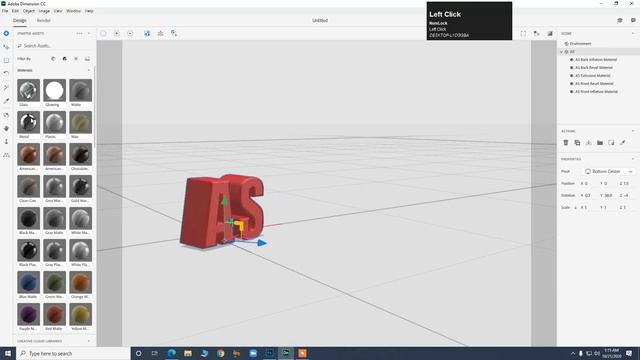Screen dimensions: 640x360
Task: Click the Search Assets field
Action: [53, 46]
